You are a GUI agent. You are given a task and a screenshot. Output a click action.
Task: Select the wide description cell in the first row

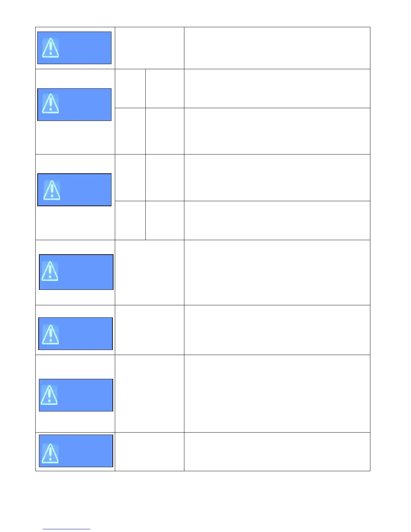pyautogui.click(x=277, y=48)
